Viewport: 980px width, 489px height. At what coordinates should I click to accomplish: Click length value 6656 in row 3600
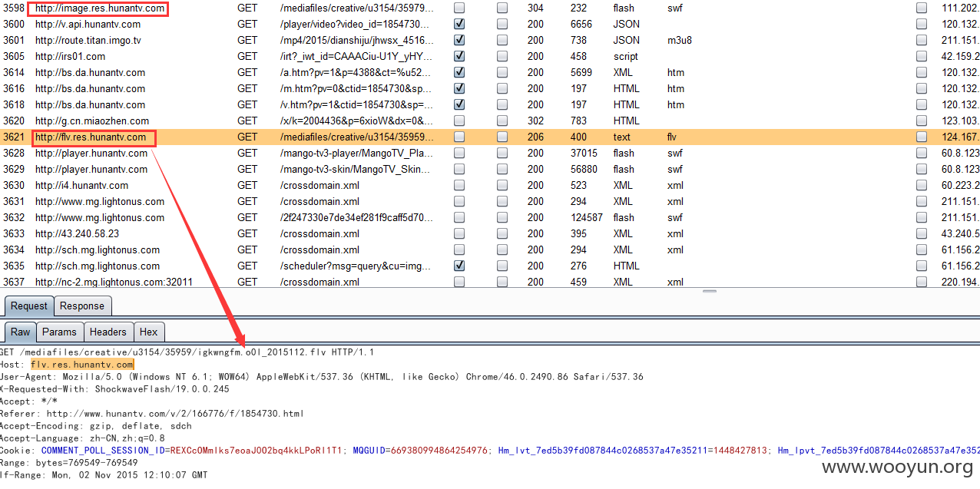581,25
